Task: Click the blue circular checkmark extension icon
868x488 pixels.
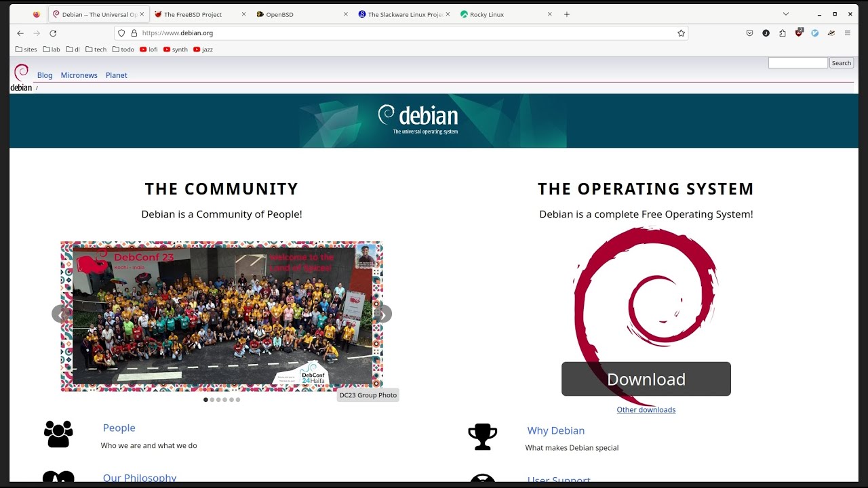Action: [x=815, y=33]
